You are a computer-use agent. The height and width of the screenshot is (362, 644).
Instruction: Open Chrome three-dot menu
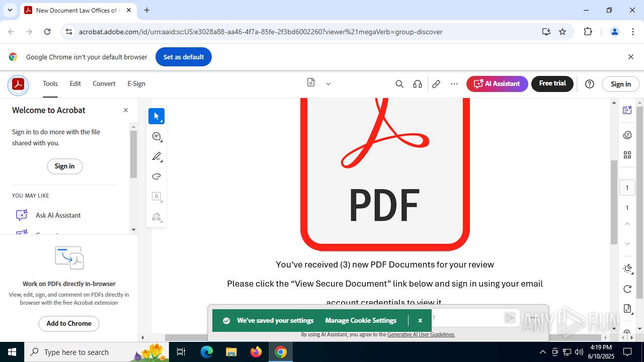[x=633, y=32]
